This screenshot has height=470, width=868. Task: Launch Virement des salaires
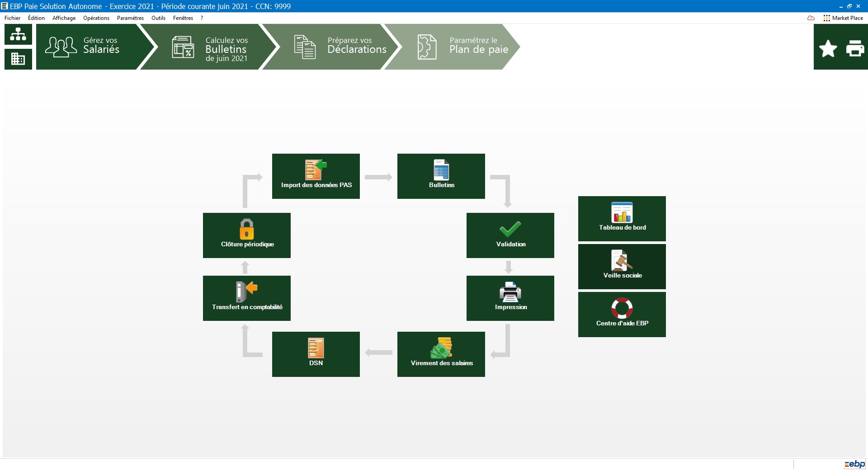pos(441,354)
